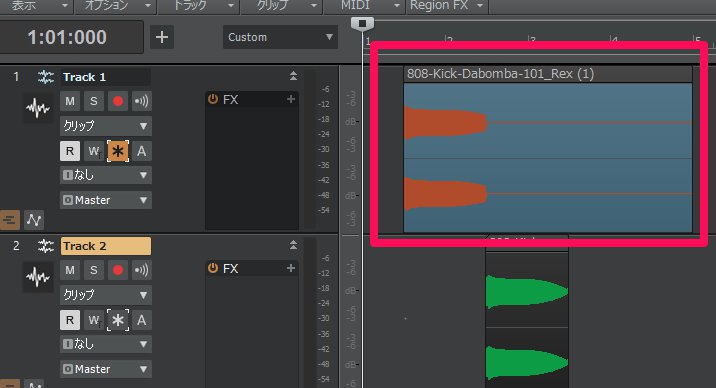
Task: Click the A button on Track 2
Action: tap(142, 320)
